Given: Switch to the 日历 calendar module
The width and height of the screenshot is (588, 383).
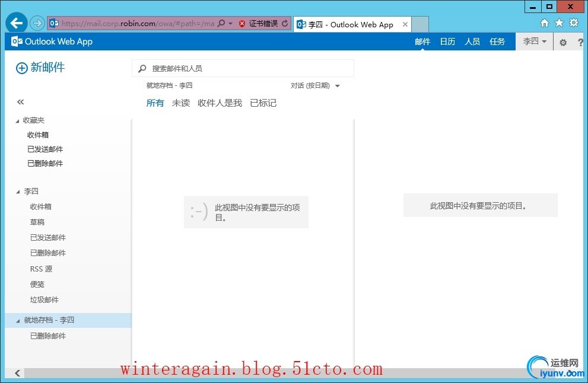Looking at the screenshot, I should (447, 42).
